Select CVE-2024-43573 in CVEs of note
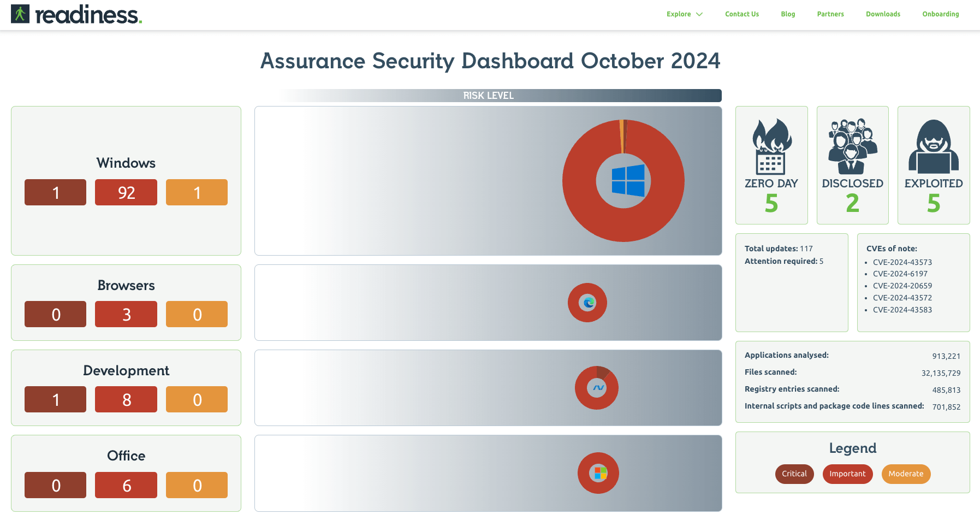Screen dimensions: 980x514 (x=902, y=262)
